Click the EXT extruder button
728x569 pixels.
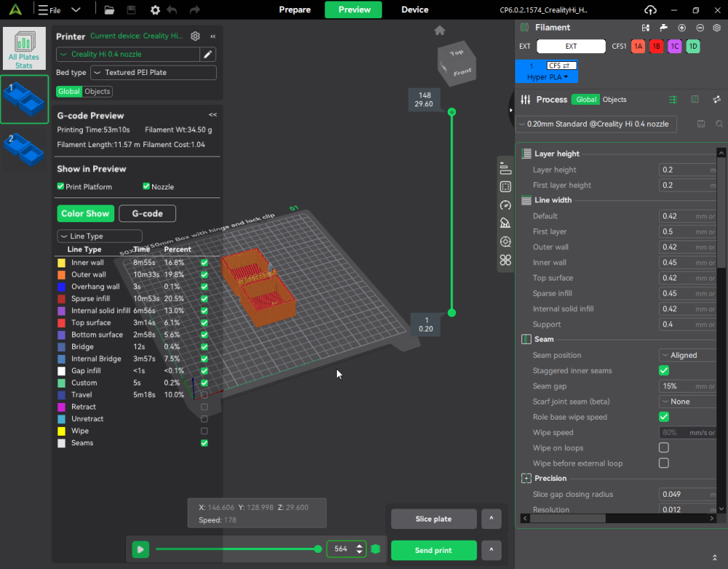tap(571, 47)
